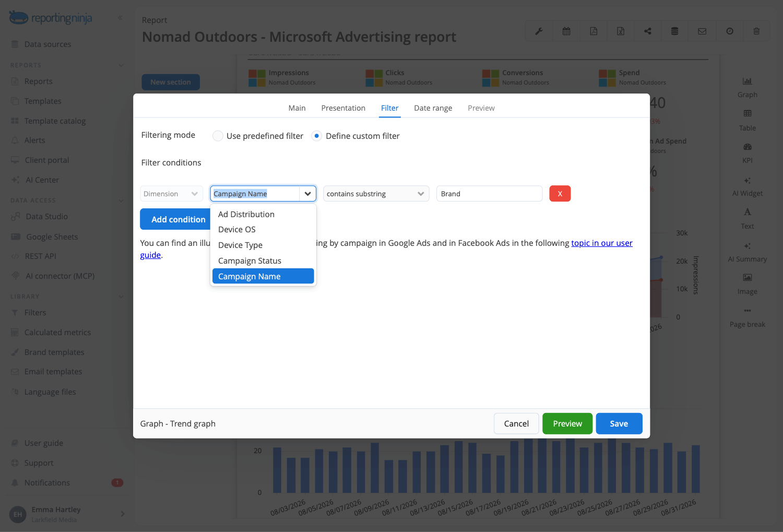Export report as PDF icon
Screen dimensions: 783x532
(594, 31)
